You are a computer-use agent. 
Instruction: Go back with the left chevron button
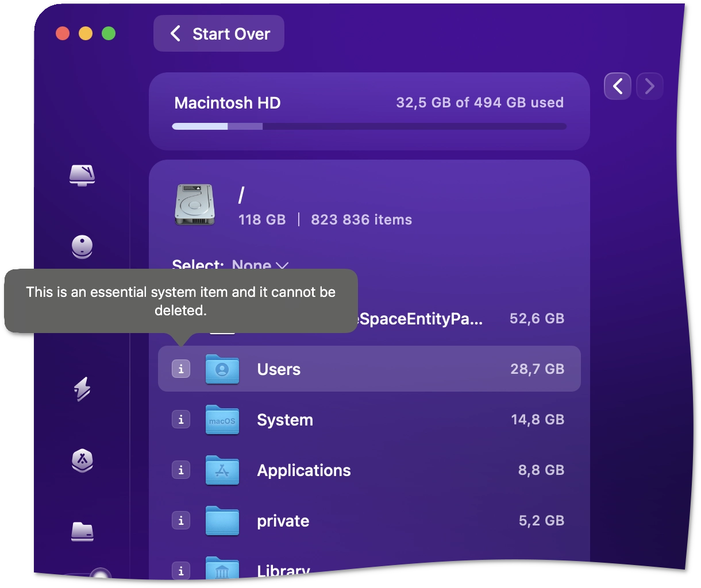pos(618,86)
